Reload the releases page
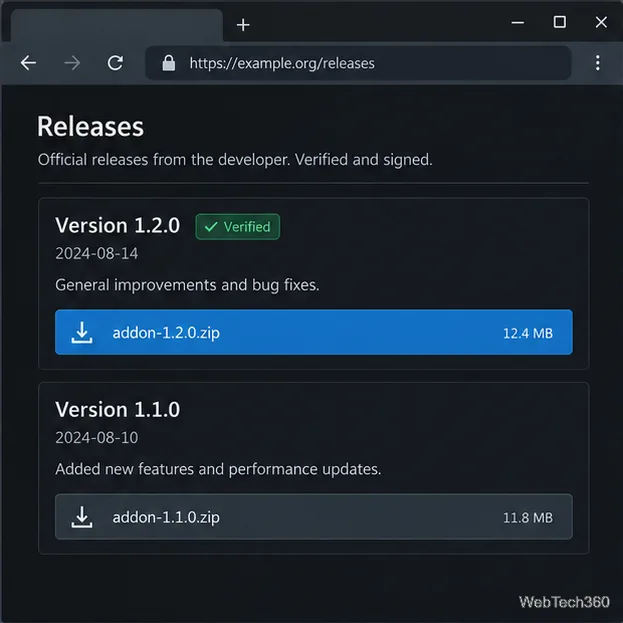The width and height of the screenshot is (623, 623). [x=116, y=63]
